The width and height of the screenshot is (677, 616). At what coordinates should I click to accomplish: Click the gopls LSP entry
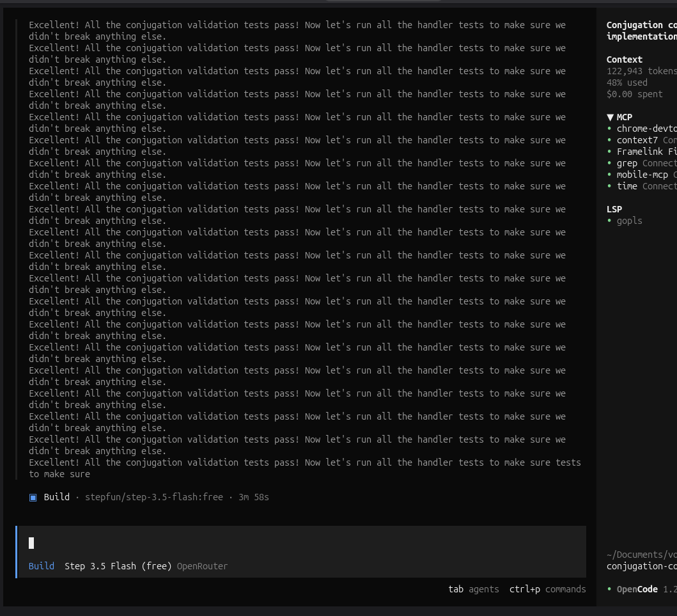[630, 221]
